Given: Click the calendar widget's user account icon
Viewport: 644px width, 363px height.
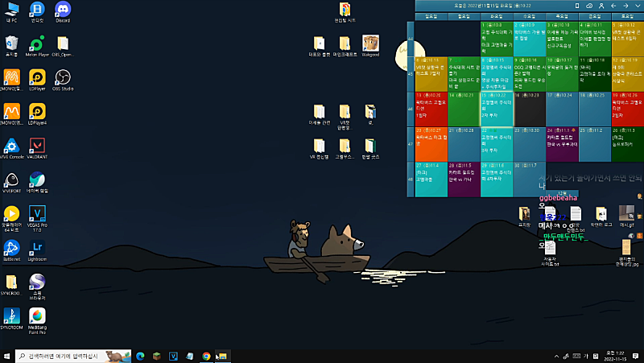Looking at the screenshot, I should pyautogui.click(x=601, y=6).
